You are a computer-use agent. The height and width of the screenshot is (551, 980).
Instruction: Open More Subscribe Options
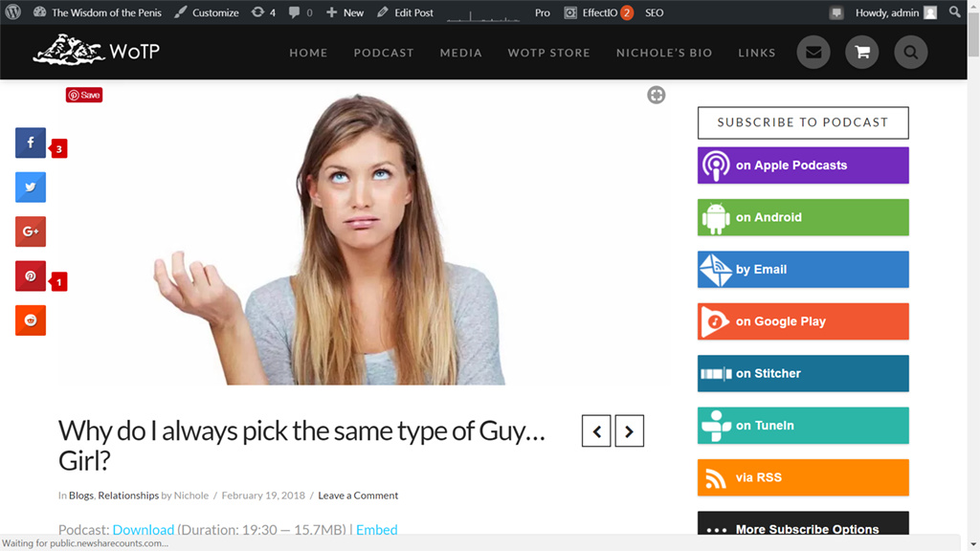(803, 528)
